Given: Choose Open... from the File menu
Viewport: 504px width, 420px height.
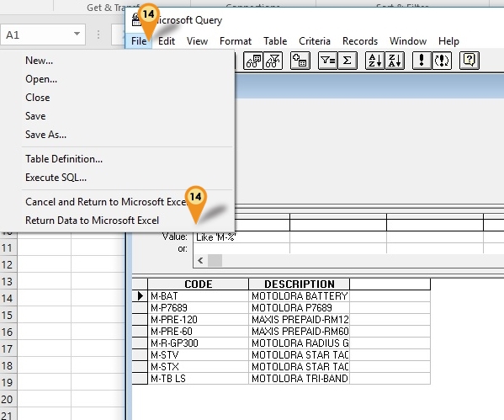Looking at the screenshot, I should tap(117, 79).
